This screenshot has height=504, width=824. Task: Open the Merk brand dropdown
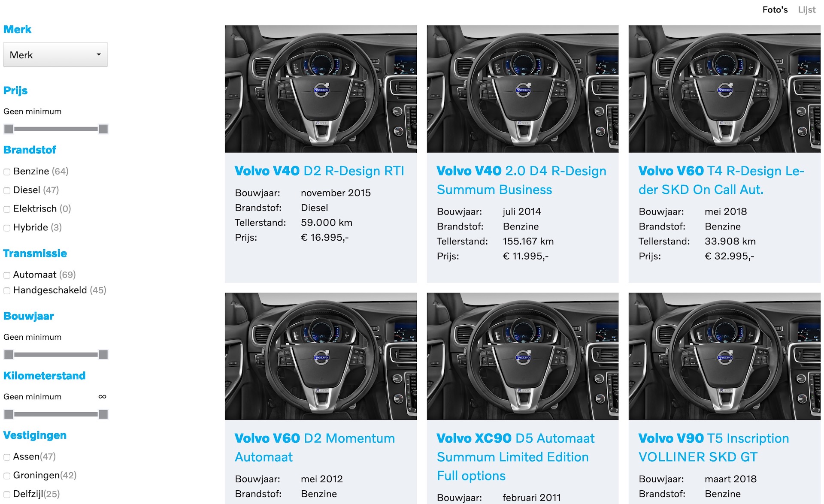click(x=55, y=54)
